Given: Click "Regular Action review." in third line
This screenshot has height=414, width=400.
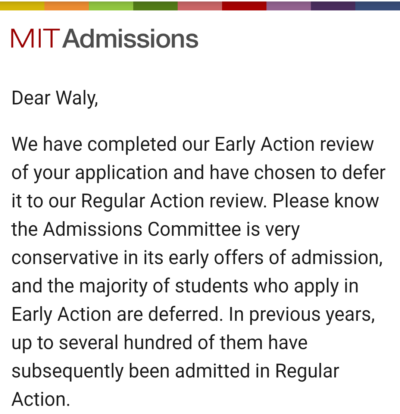Looking at the screenshot, I should [x=174, y=202].
